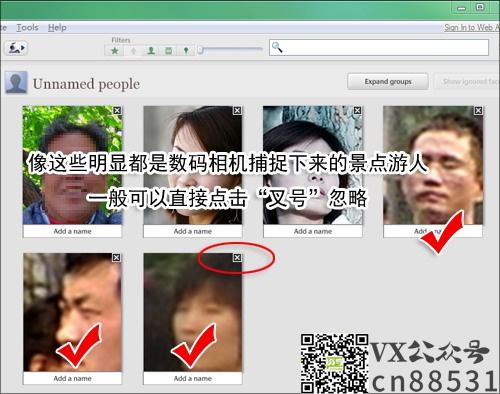This screenshot has width=500, height=394.
Task: Open the Help menu
Action: tap(57, 28)
